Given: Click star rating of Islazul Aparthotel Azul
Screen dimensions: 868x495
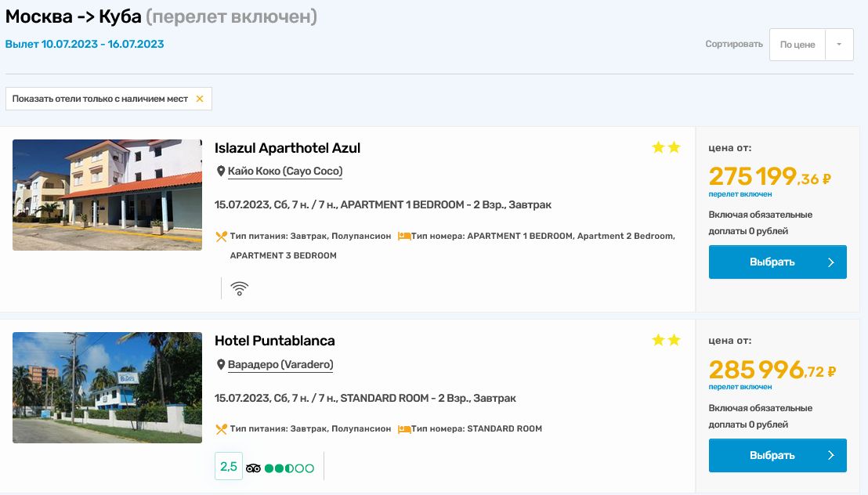Looking at the screenshot, I should tap(666, 147).
